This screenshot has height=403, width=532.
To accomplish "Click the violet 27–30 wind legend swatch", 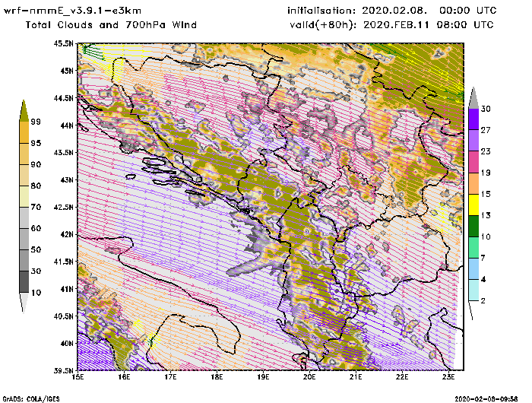I will click(473, 119).
